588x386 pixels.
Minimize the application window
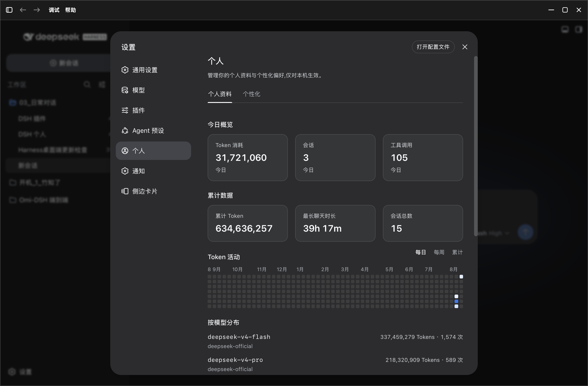tap(551, 10)
